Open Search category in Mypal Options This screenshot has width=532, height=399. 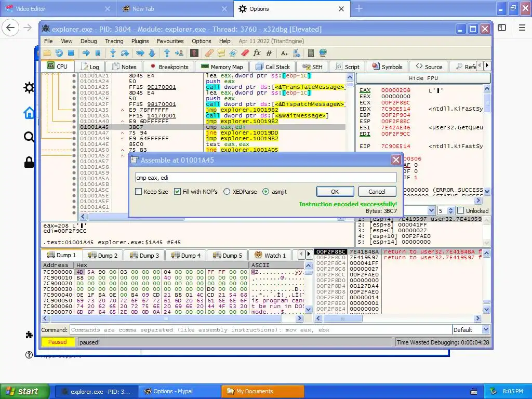(29, 137)
